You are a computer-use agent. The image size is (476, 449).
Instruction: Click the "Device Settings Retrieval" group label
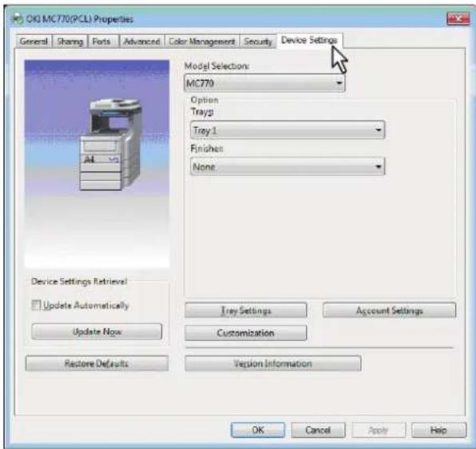pyautogui.click(x=79, y=281)
